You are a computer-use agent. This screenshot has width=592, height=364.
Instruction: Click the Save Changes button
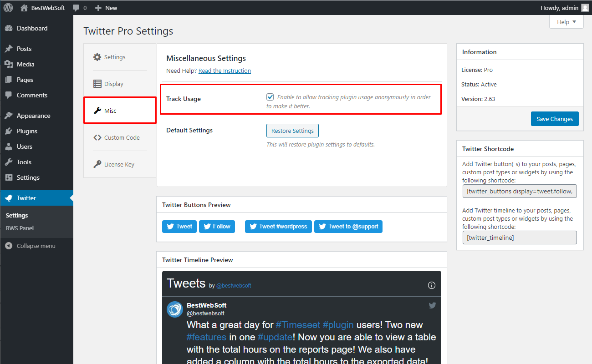(x=555, y=119)
